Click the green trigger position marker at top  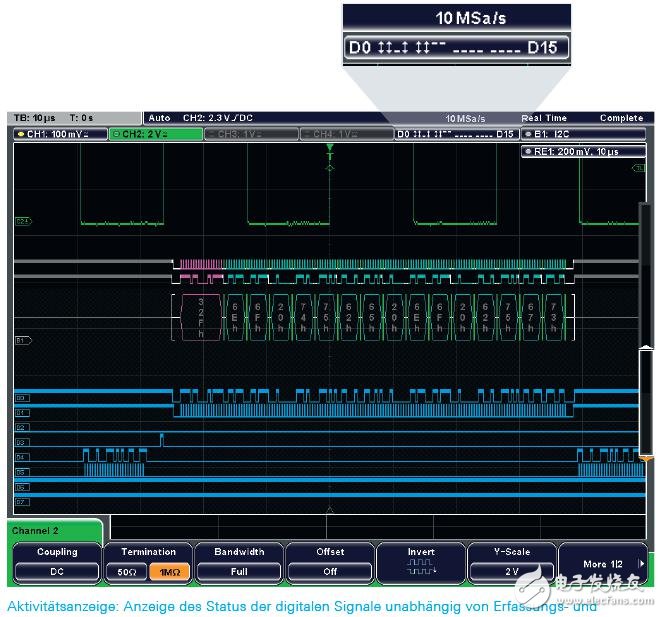coord(329,151)
